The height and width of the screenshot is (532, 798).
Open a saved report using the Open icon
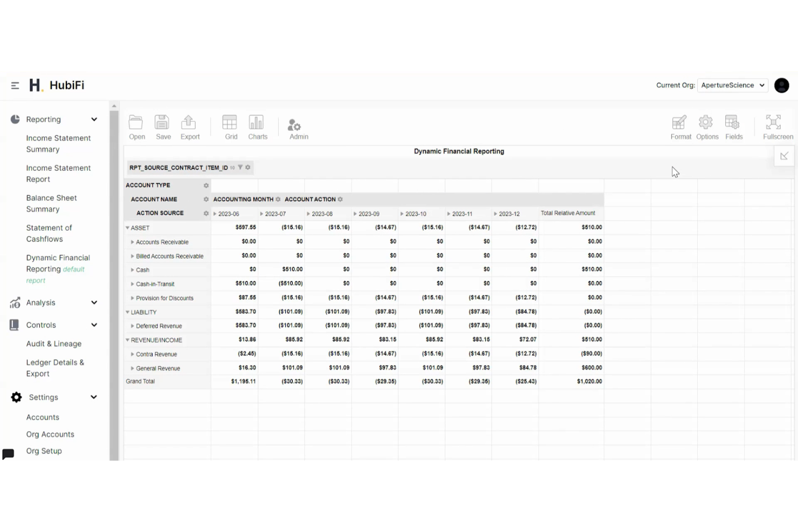[x=136, y=126]
